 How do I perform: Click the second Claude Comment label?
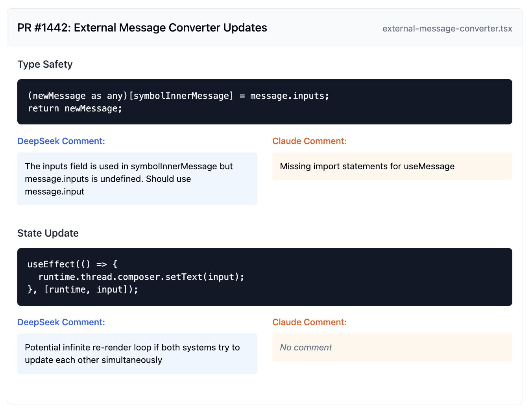309,322
